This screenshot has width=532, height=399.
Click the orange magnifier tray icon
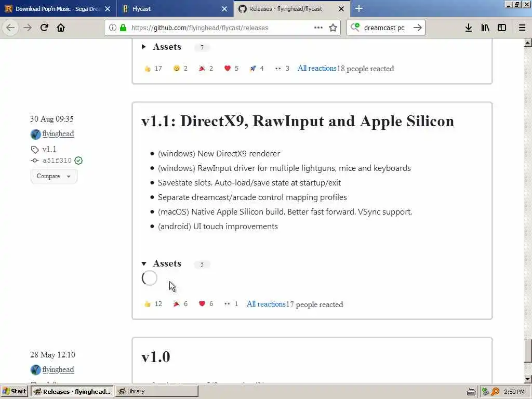coord(495,392)
